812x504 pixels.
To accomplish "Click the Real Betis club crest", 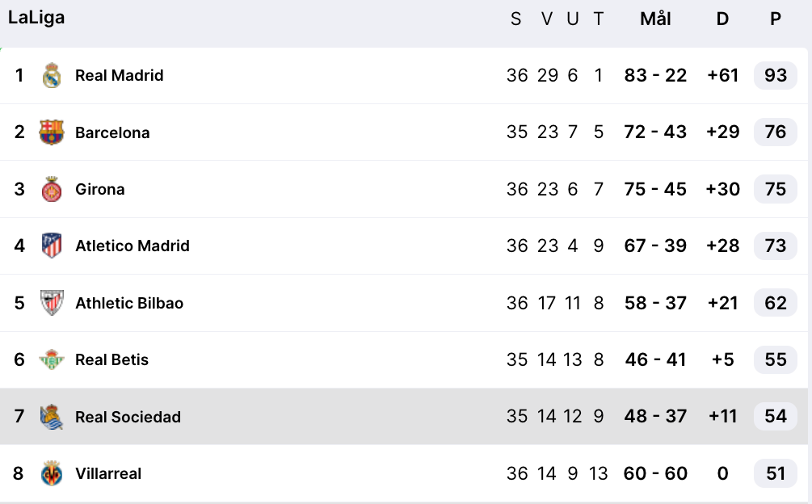I will (53, 359).
